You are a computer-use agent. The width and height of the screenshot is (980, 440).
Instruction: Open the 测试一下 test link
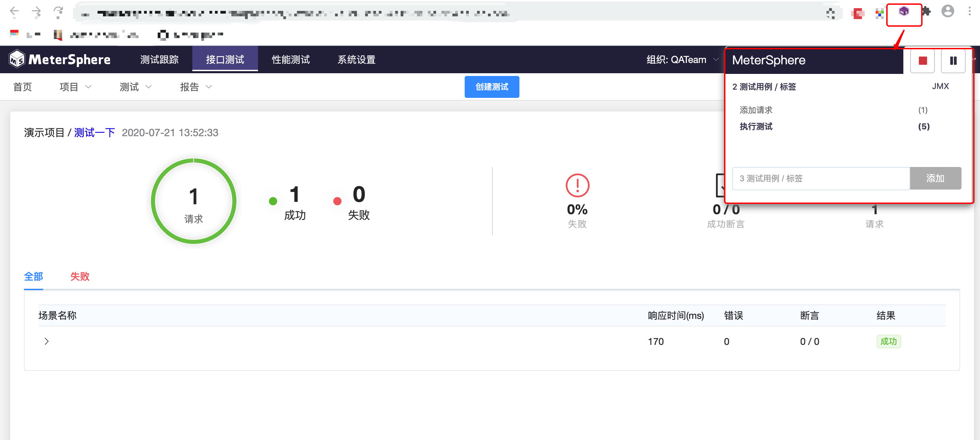94,132
